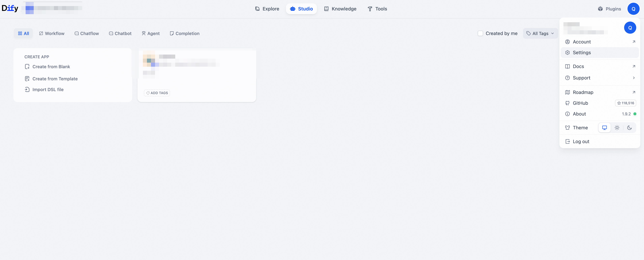Switch theme to dark mode
The width and height of the screenshot is (644, 260).
[x=629, y=128]
